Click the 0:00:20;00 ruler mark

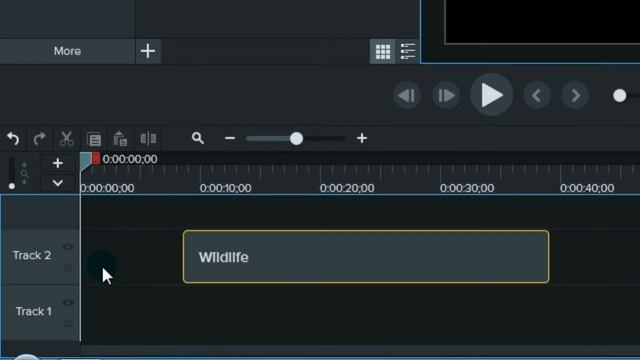click(347, 188)
